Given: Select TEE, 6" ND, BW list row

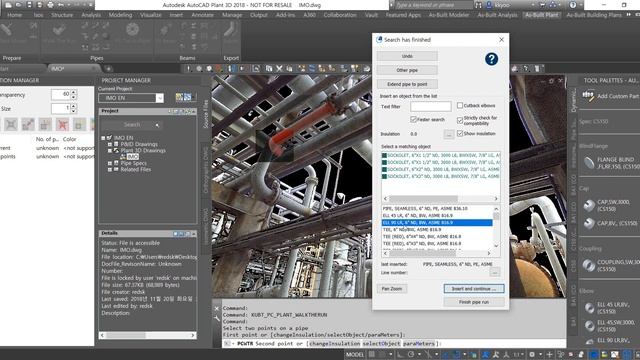Looking at the screenshot, I should coord(437,229).
